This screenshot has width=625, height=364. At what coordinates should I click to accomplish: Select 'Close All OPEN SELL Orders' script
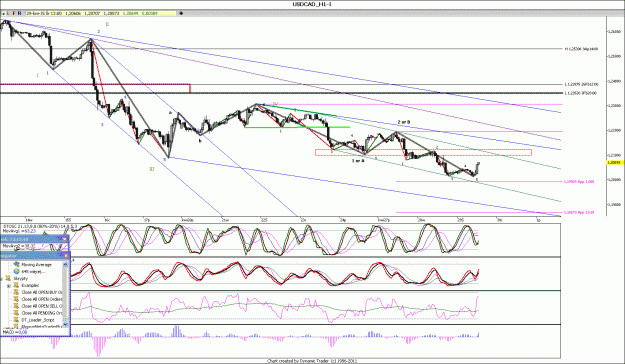coord(42,306)
